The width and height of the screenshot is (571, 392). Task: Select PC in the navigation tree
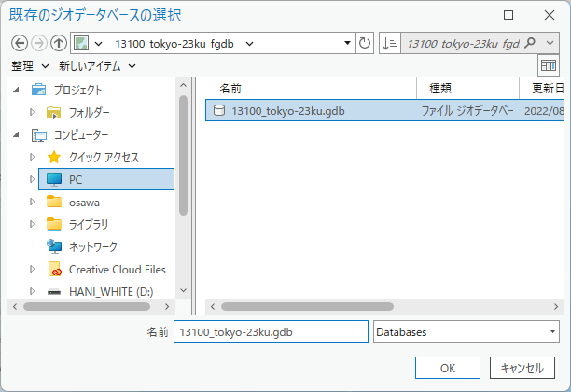[x=106, y=179]
